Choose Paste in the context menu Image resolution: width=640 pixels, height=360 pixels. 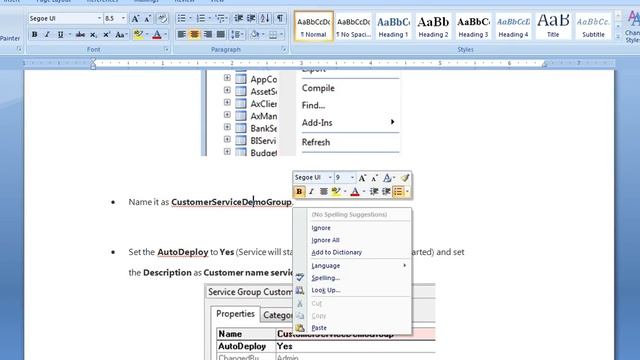(319, 328)
